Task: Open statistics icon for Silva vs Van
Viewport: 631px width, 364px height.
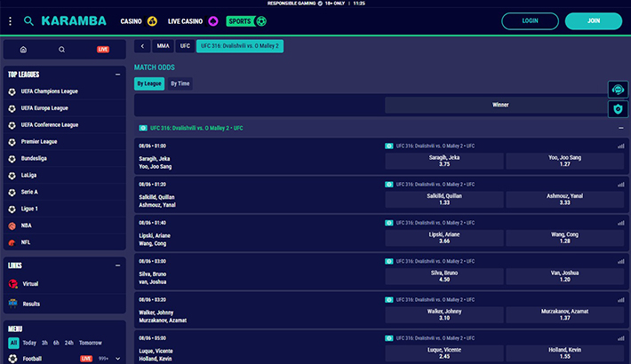Action: (621, 261)
